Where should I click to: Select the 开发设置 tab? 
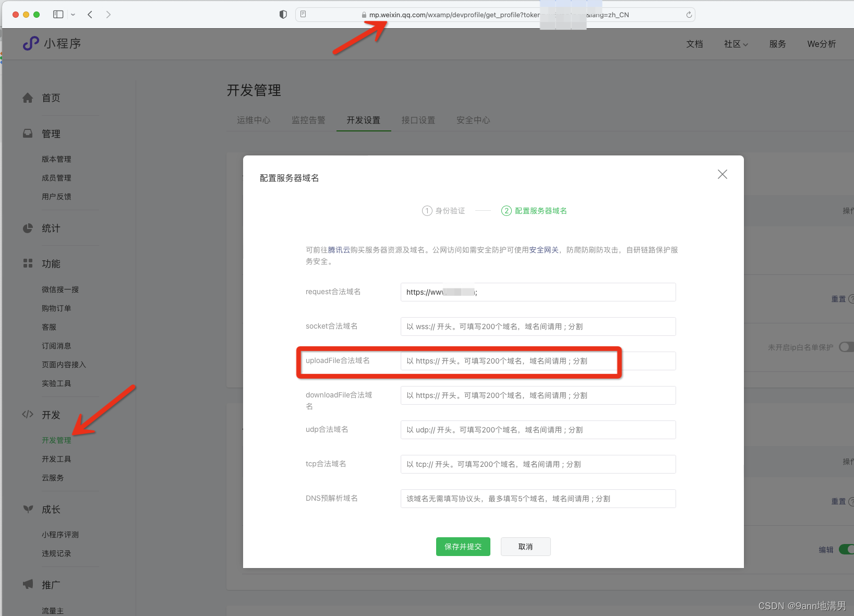(x=364, y=120)
